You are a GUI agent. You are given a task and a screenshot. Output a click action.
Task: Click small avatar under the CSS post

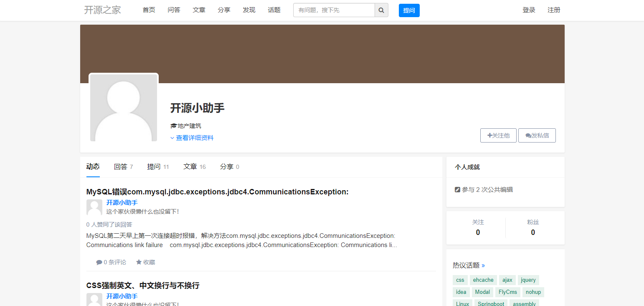tap(94, 299)
